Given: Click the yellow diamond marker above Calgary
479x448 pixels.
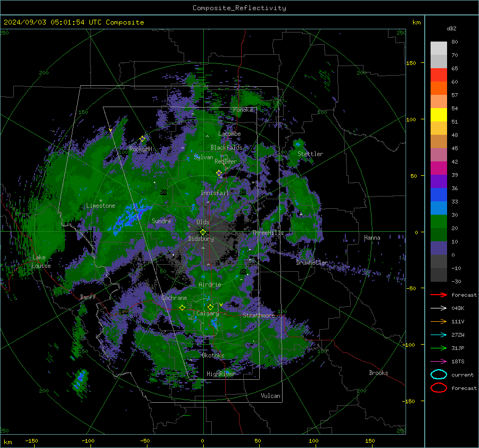Looking at the screenshot, I should point(210,307).
